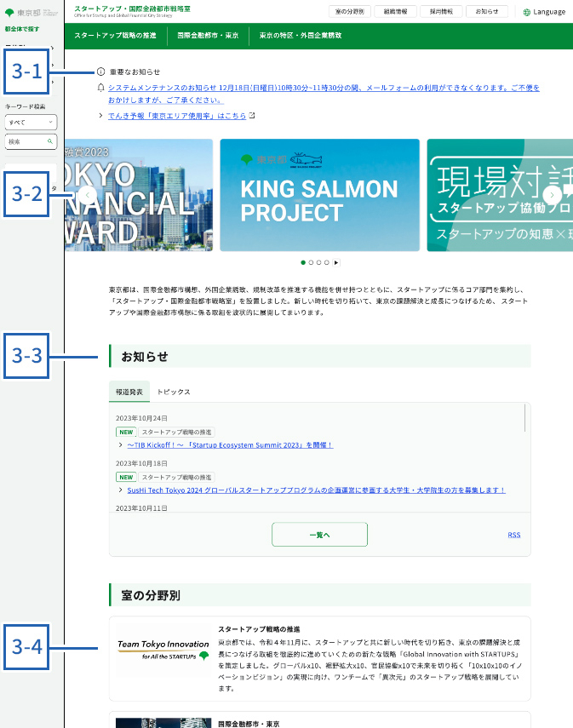Open the TIB Kickoff Startup Ecosystem Summit link
Viewport: 573px width, 728px height.
tap(230, 444)
